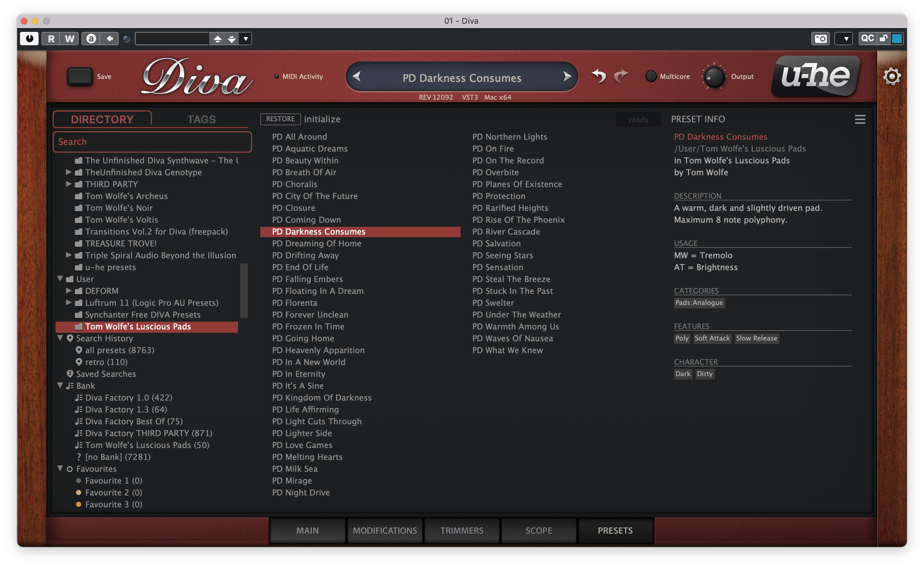Open MAIN page tab

coord(307,531)
